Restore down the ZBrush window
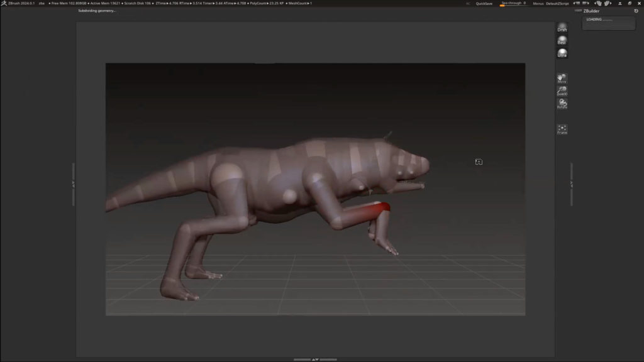This screenshot has width=644, height=362. (x=630, y=3)
